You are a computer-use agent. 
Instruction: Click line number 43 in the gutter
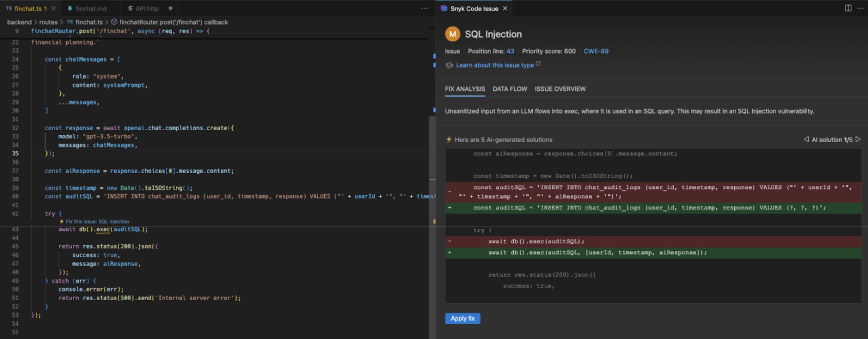coord(15,229)
